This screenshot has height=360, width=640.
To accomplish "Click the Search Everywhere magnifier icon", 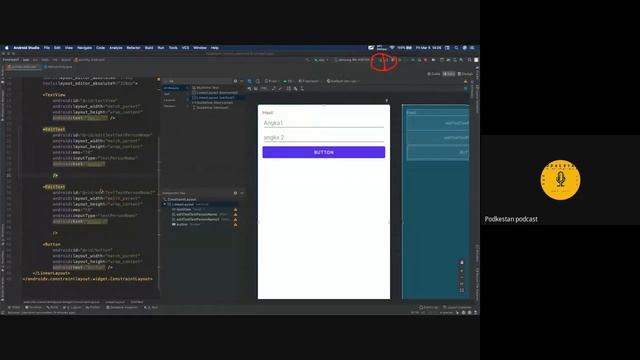I will pos(469,60).
